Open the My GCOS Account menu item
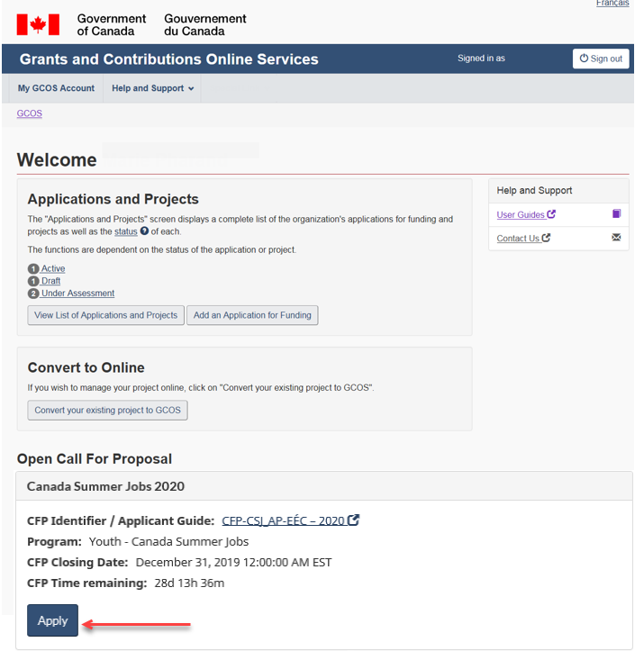Viewport: 644px width, 651px height. click(x=56, y=88)
